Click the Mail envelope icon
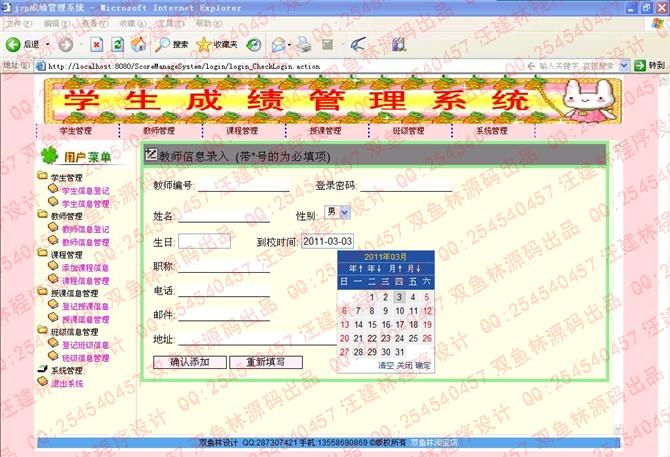The image size is (670, 457). (279, 44)
